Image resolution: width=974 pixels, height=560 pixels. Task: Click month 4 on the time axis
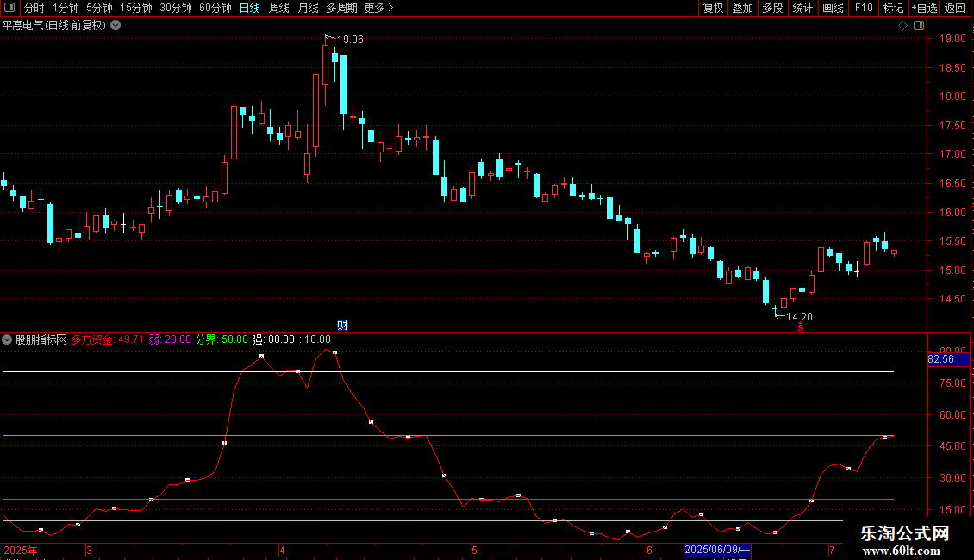click(282, 550)
